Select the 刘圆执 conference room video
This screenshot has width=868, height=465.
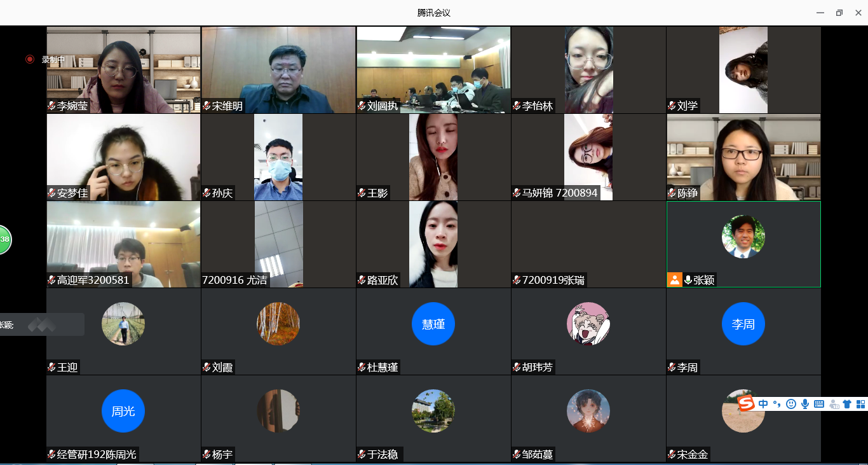click(x=433, y=70)
